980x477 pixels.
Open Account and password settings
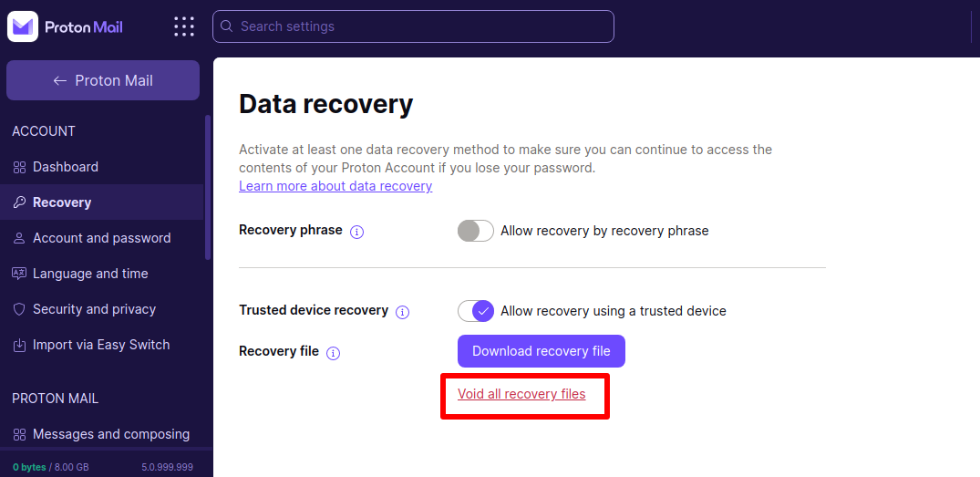pos(102,237)
